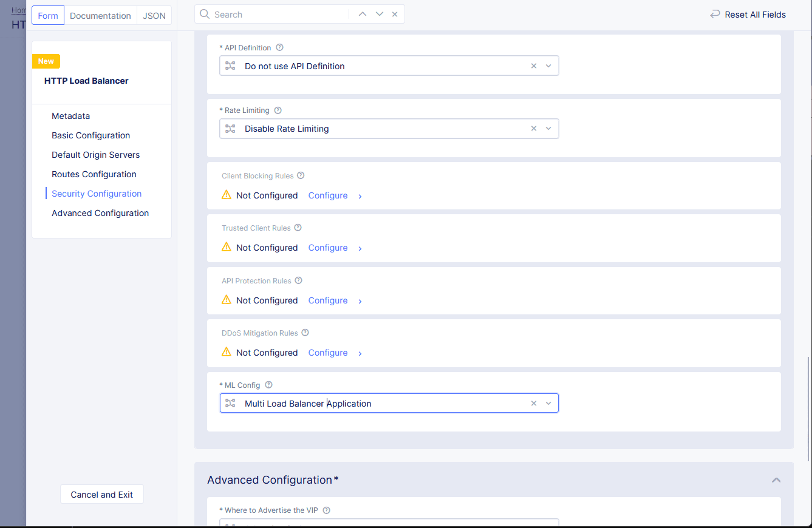Open the ML Config dropdown arrow
This screenshot has height=528, width=812.
point(548,404)
